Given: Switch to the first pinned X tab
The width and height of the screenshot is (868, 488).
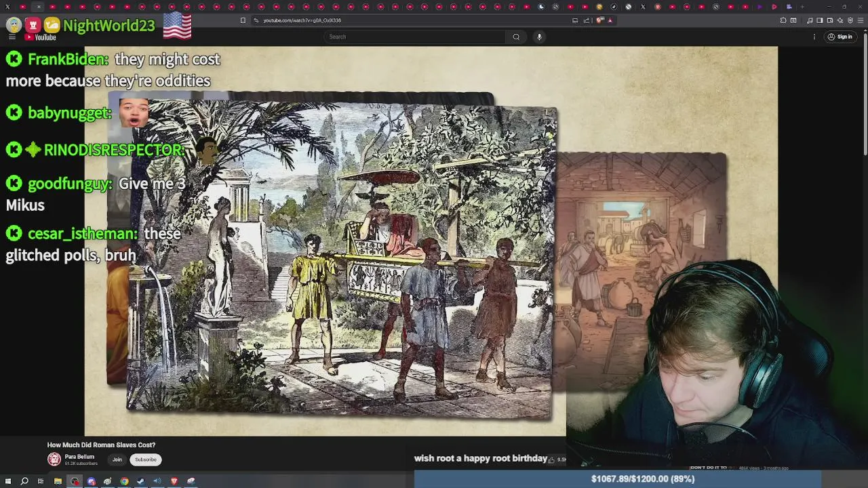Looking at the screenshot, I should (x=8, y=7).
